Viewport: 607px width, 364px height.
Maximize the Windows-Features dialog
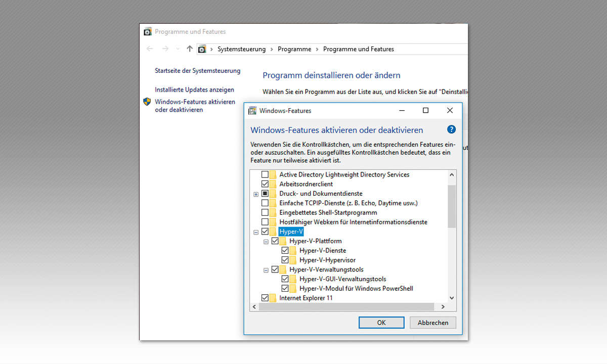[425, 110]
